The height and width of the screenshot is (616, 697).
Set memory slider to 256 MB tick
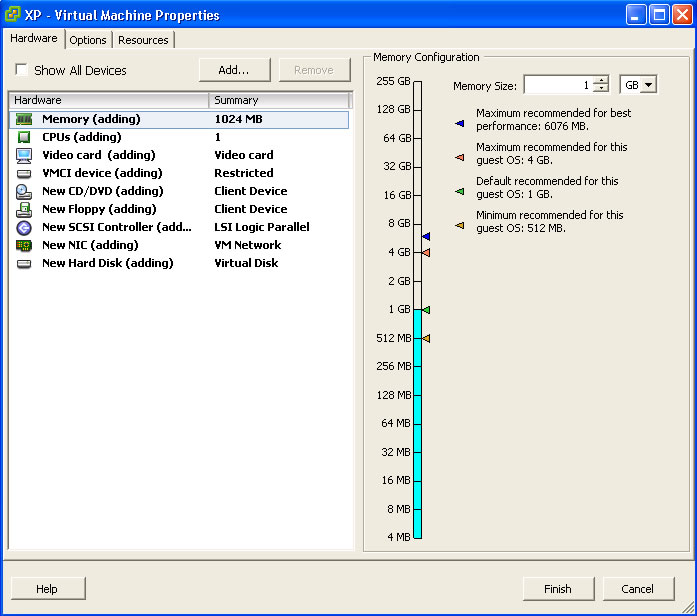click(417, 367)
